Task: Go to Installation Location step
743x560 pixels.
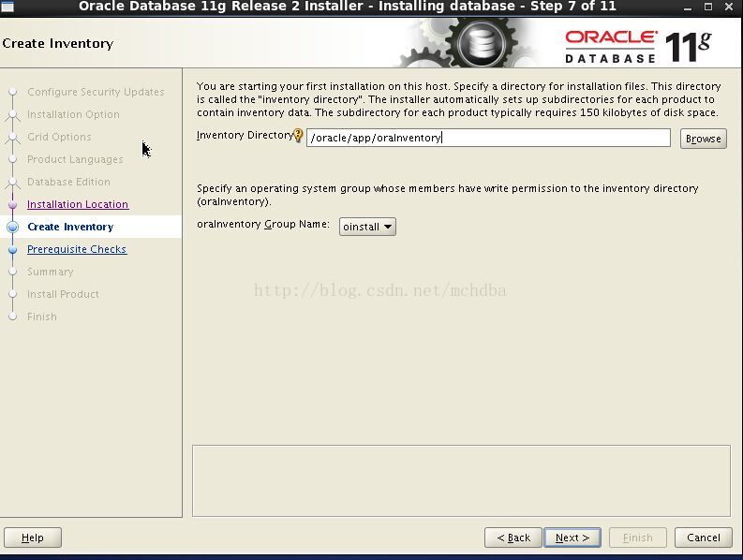Action: tap(78, 204)
